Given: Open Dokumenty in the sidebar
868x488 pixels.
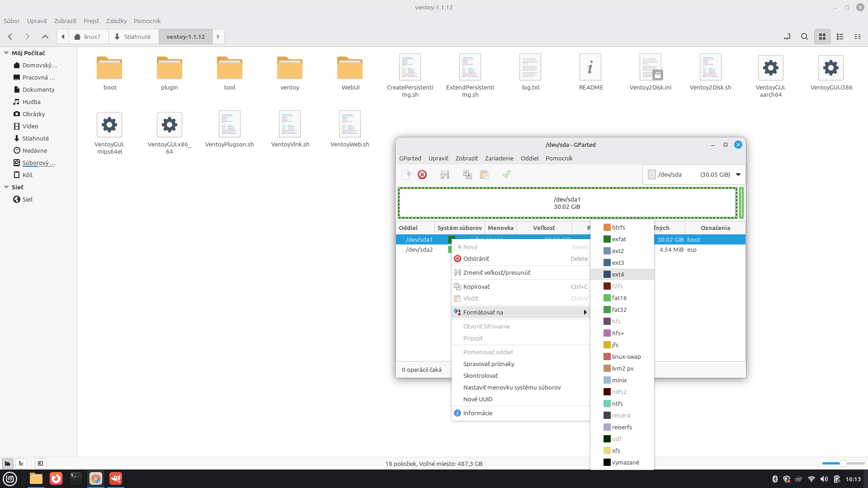Looking at the screenshot, I should point(38,89).
